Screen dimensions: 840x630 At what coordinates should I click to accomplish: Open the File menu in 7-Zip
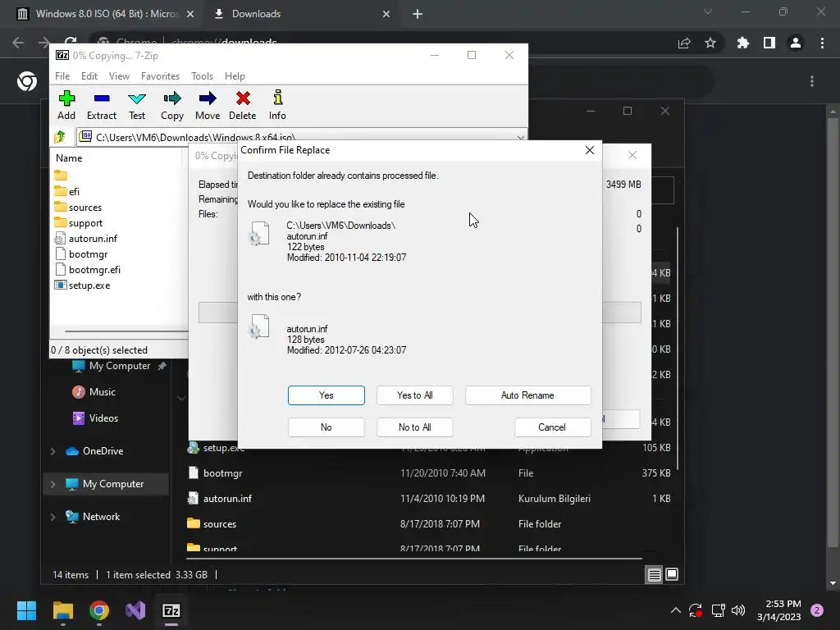click(62, 76)
